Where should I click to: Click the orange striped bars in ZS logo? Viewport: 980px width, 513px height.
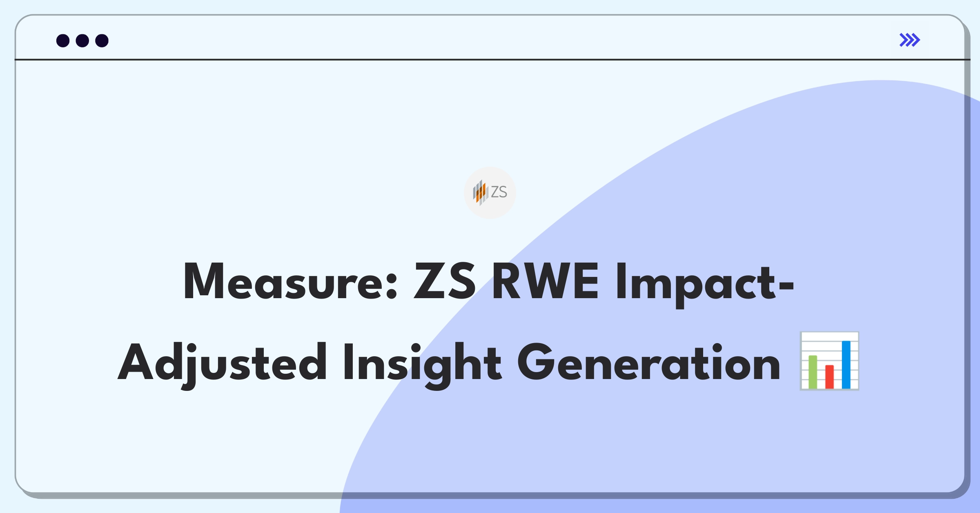(x=481, y=192)
